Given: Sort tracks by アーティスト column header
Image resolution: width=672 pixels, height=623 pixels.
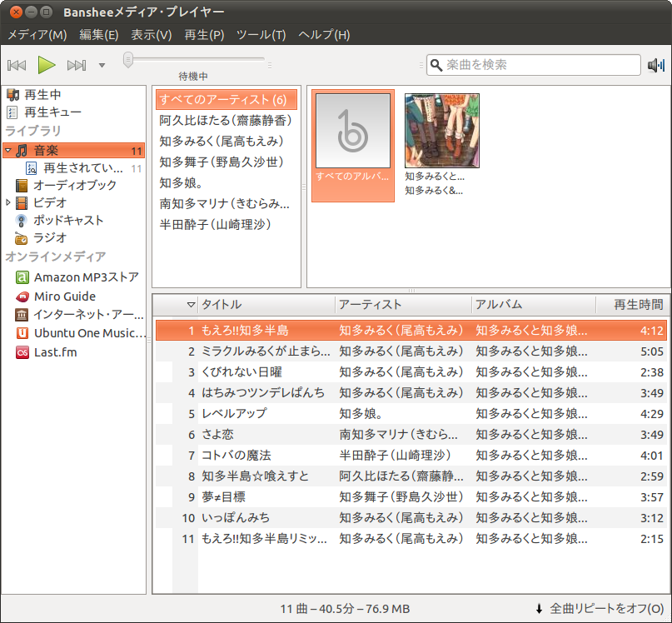Looking at the screenshot, I should [403, 305].
